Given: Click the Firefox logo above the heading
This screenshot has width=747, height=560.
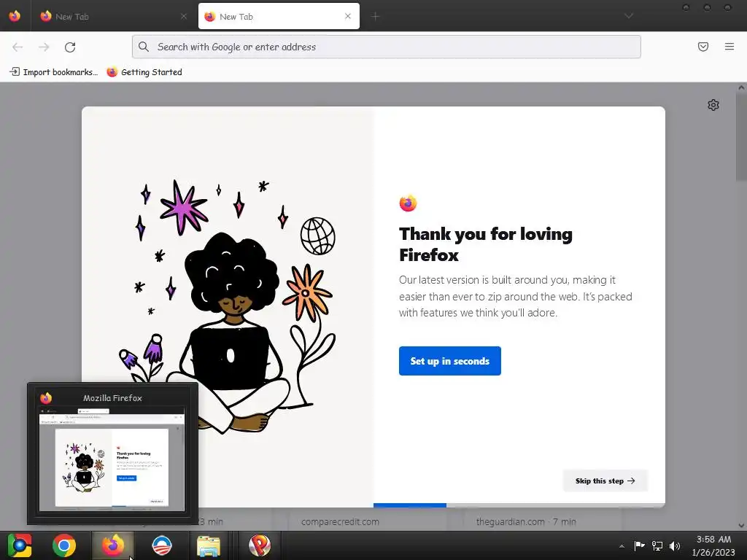Looking at the screenshot, I should [408, 203].
